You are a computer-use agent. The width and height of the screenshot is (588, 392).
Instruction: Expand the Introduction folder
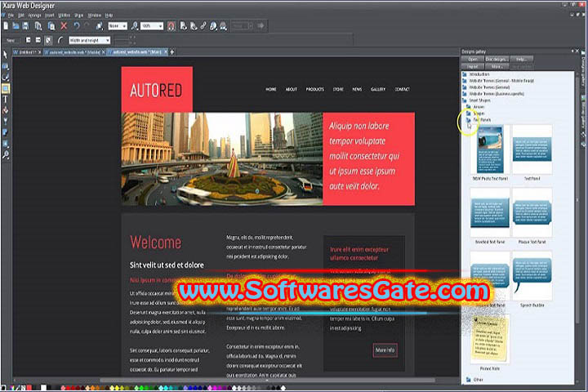click(x=479, y=74)
